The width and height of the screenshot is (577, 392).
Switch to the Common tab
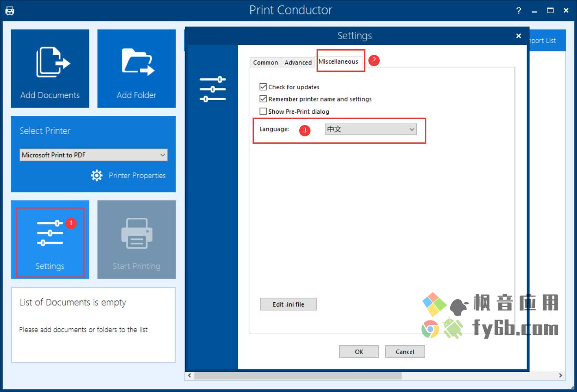pyautogui.click(x=266, y=63)
